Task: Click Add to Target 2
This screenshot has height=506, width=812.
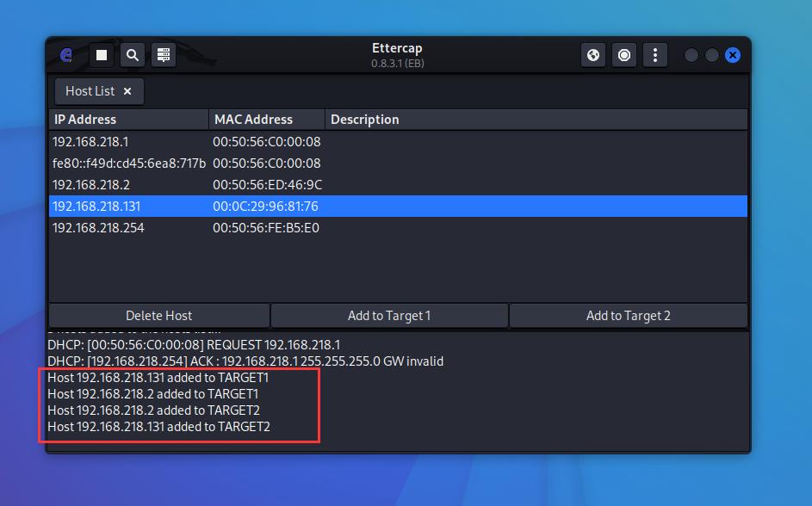Action: pyautogui.click(x=629, y=316)
